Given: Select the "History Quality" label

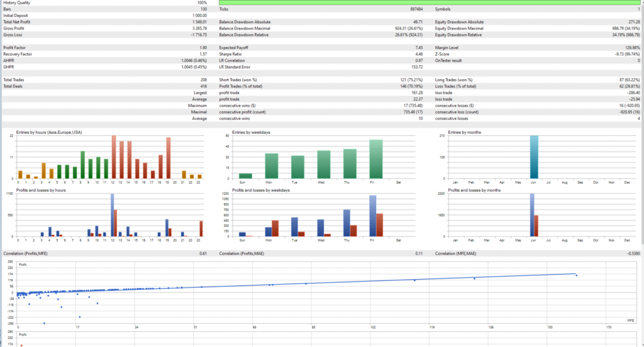Looking at the screenshot, I should (17, 3).
